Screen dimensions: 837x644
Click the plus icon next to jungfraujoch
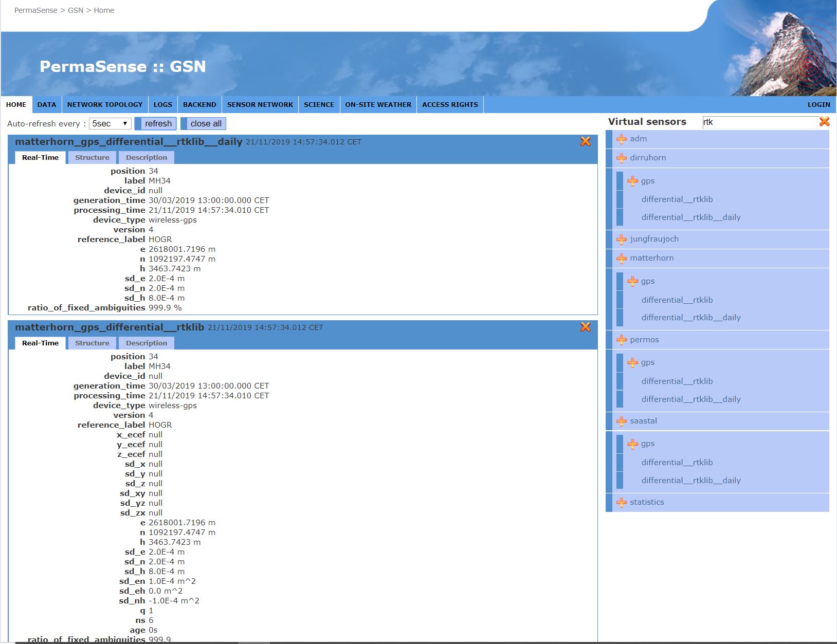point(622,240)
